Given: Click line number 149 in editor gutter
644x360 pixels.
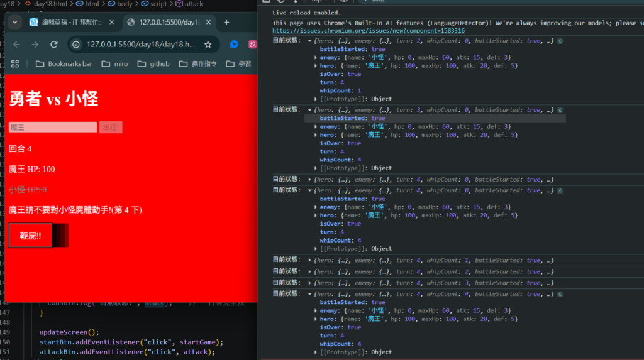Looking at the screenshot, I should tap(5, 332).
